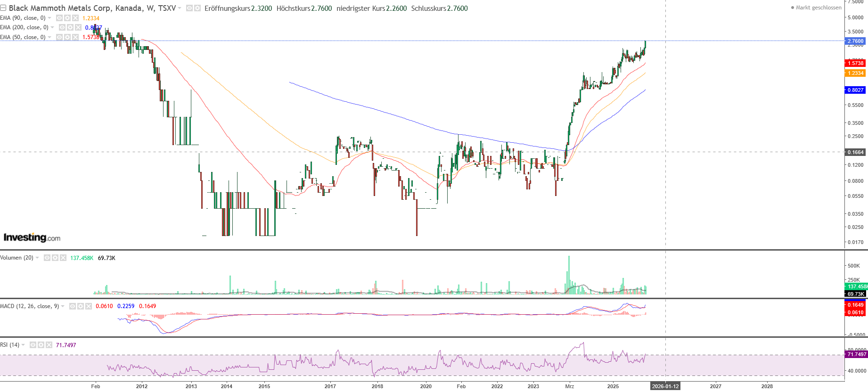The height and width of the screenshot is (391, 868).
Task: Remove the EMA 200 indicator
Action: (78, 27)
